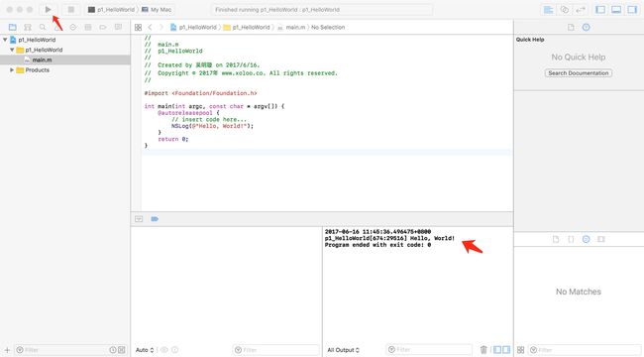Run the p1_HelloWorld project
Screen dimensions: 644x357
(x=49, y=10)
